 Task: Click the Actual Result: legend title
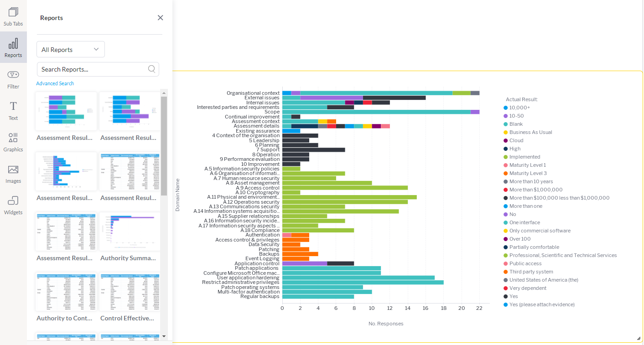tap(522, 99)
